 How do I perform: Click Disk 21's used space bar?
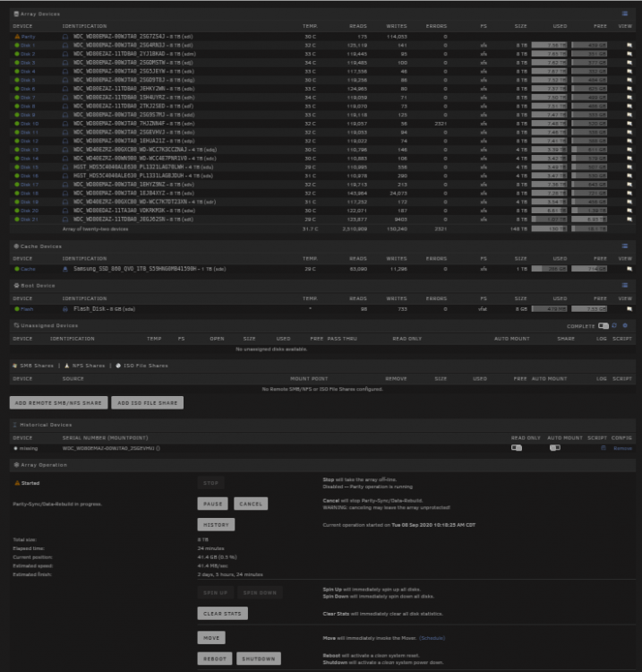point(549,220)
